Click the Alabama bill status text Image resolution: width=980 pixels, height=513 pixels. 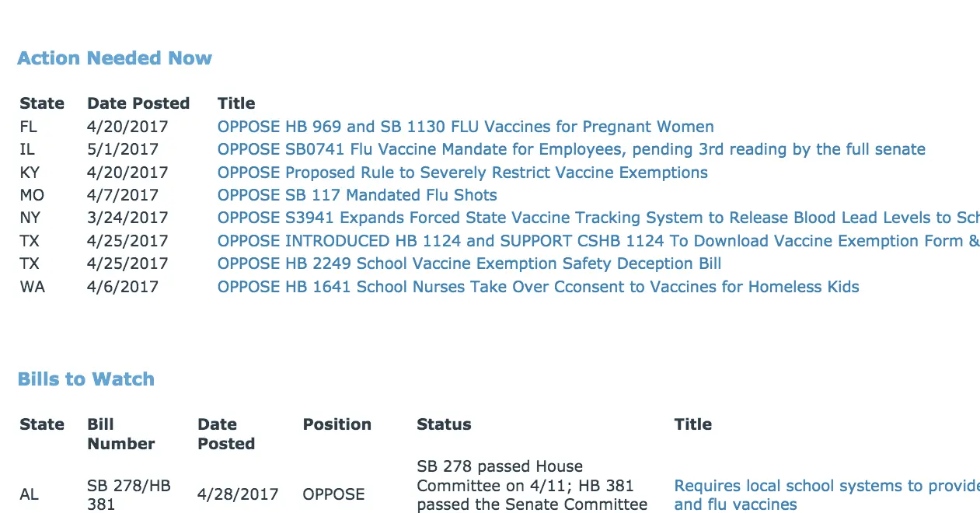(x=532, y=486)
